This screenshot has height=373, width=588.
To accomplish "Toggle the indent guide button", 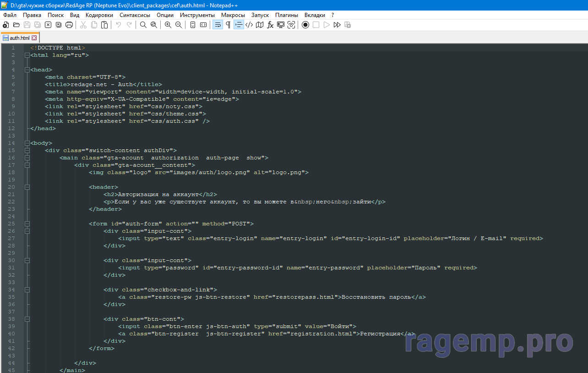I will tap(239, 25).
